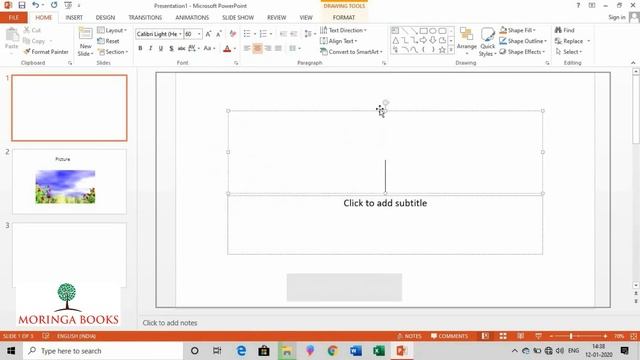Click the Format Painter tool
Image resolution: width=640 pixels, height=360 pixels.
(x=46, y=52)
